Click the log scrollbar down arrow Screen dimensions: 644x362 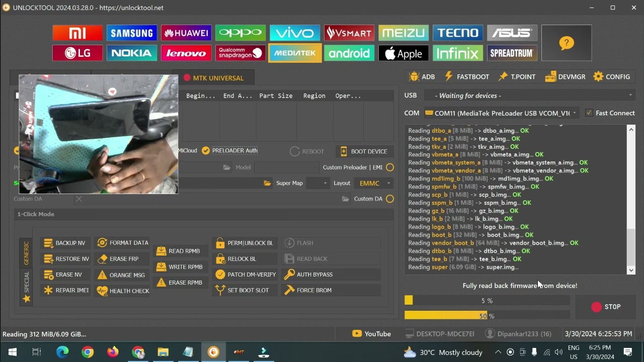point(631,270)
